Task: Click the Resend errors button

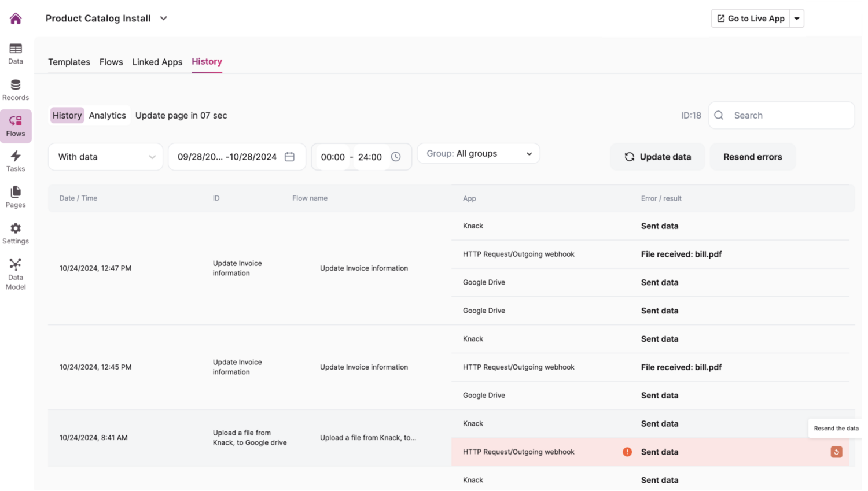Action: click(752, 157)
